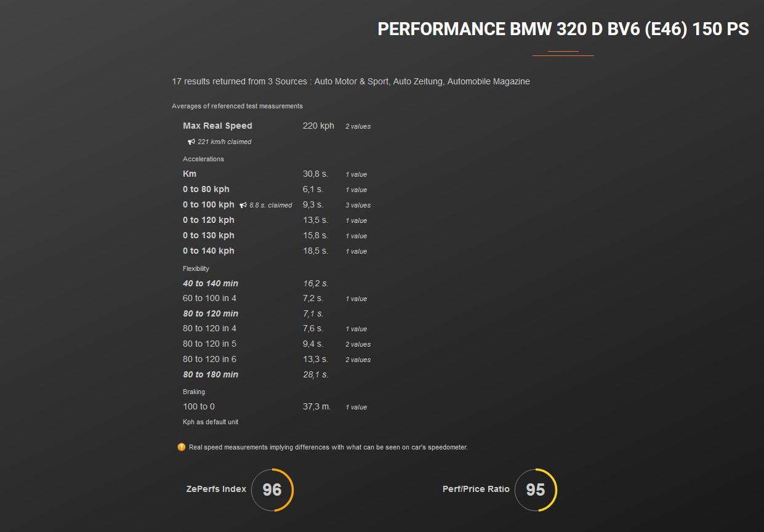Click the 'Braking' section heading
Image resolution: width=764 pixels, height=532 pixels.
click(194, 392)
